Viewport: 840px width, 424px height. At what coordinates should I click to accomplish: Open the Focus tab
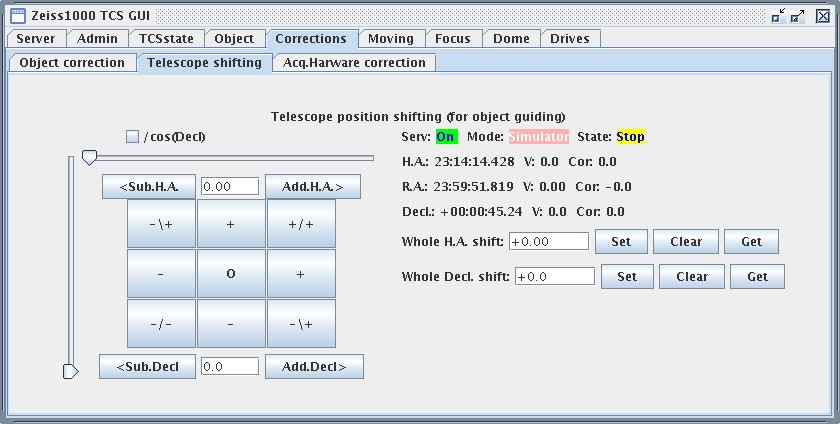tap(453, 39)
